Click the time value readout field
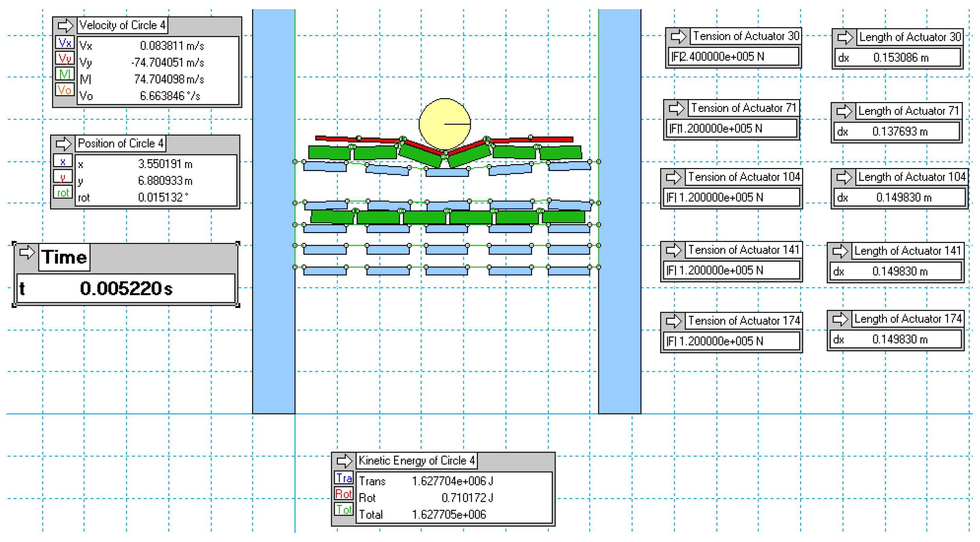Screen dimensions: 980x542 [x=126, y=289]
